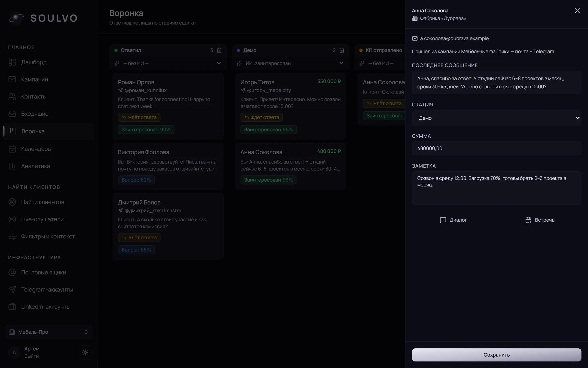588x368 pixels.
Task: Click the ждёт ответа badge on Роман Орлов
Action: (139, 117)
